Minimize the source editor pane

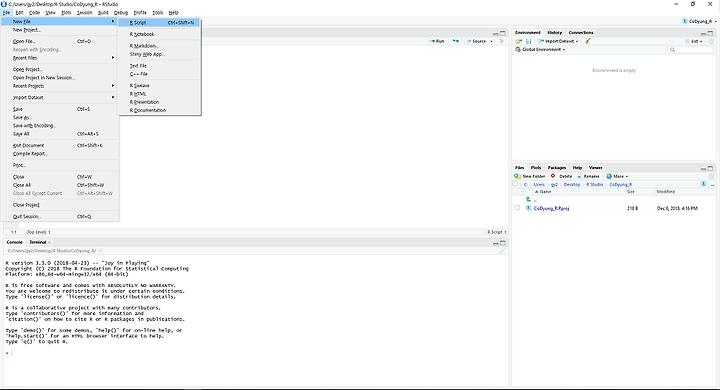pos(495,34)
